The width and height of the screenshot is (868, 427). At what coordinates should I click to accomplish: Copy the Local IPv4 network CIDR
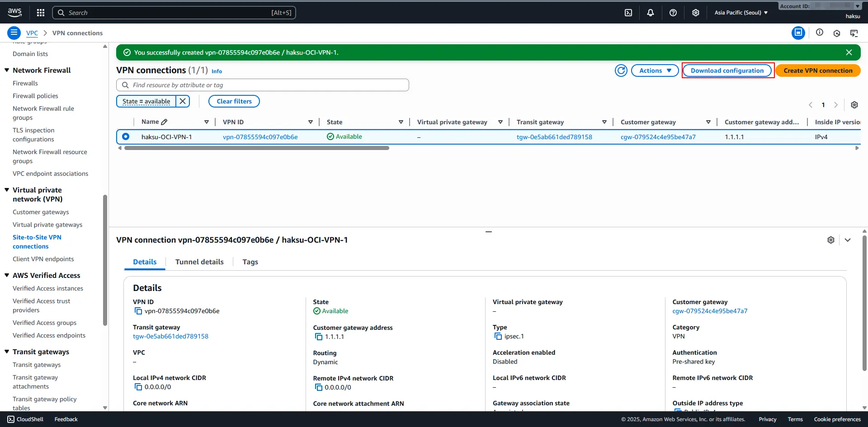pos(138,387)
